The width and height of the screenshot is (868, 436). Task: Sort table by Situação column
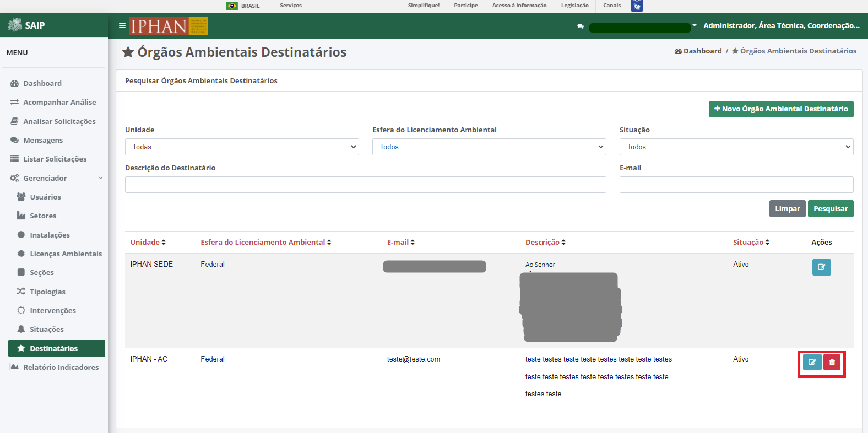point(751,243)
